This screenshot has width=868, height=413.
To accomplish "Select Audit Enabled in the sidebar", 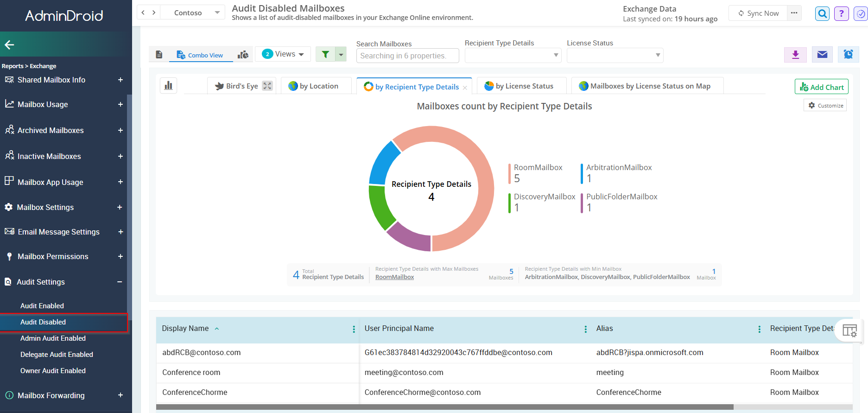I will tap(42, 306).
